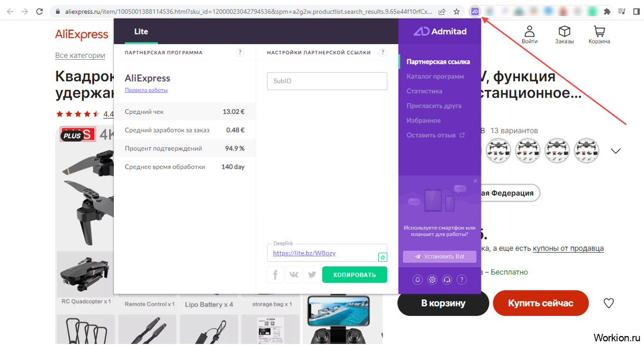This screenshot has width=644, height=345.
Task: Open Партнерская ссылка menu item
Action: coord(438,61)
